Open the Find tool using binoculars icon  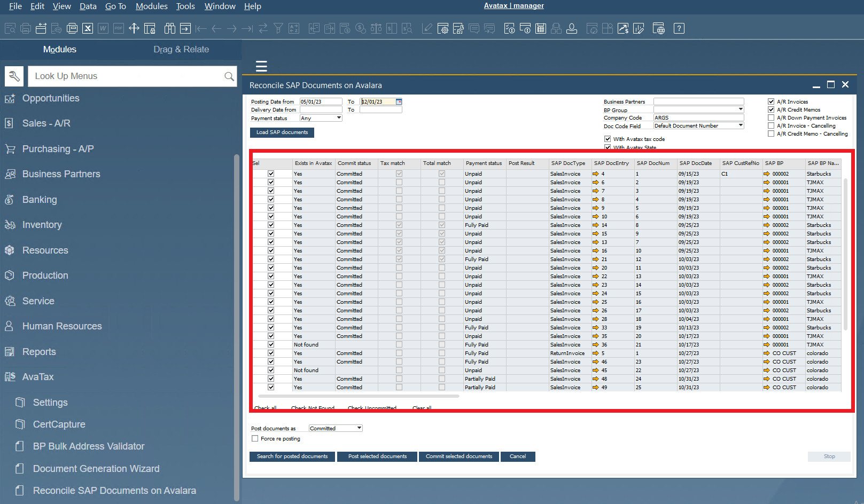coord(169,28)
